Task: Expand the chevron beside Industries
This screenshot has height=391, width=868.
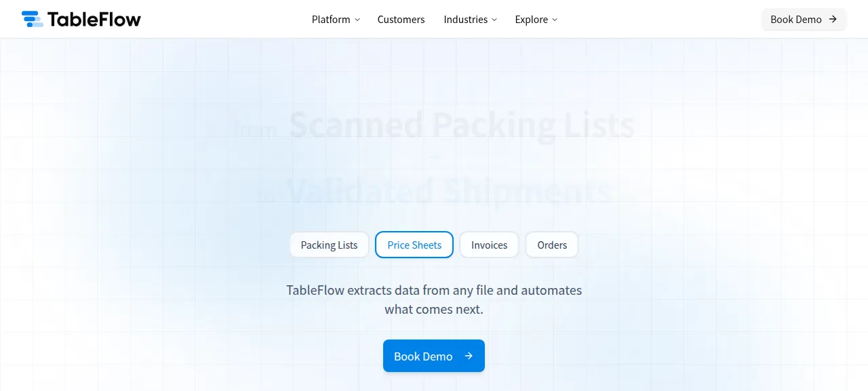Action: [x=494, y=20]
